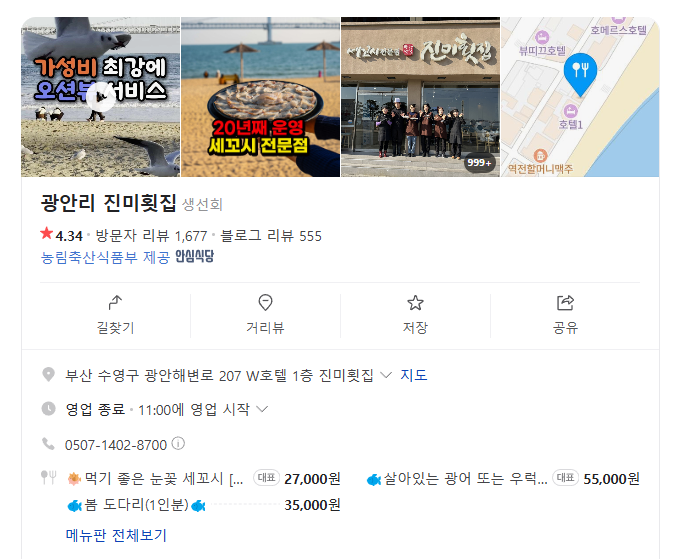Expand the address details chevron
Viewport: 679px width, 559px height.
386,375
